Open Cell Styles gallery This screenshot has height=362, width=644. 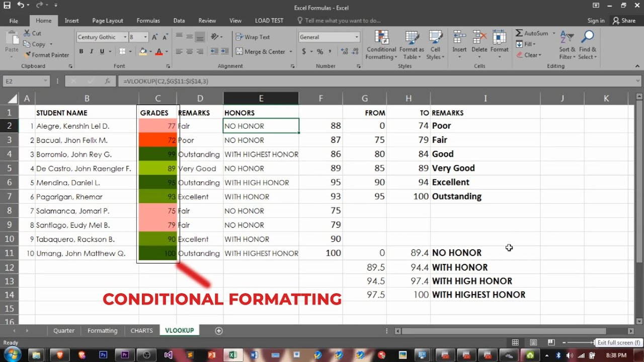coord(435,45)
